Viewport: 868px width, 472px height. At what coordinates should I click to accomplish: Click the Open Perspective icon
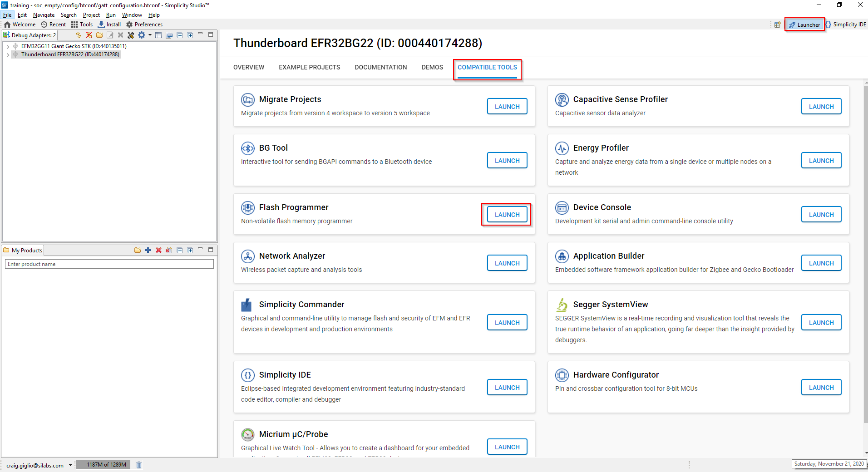point(778,25)
